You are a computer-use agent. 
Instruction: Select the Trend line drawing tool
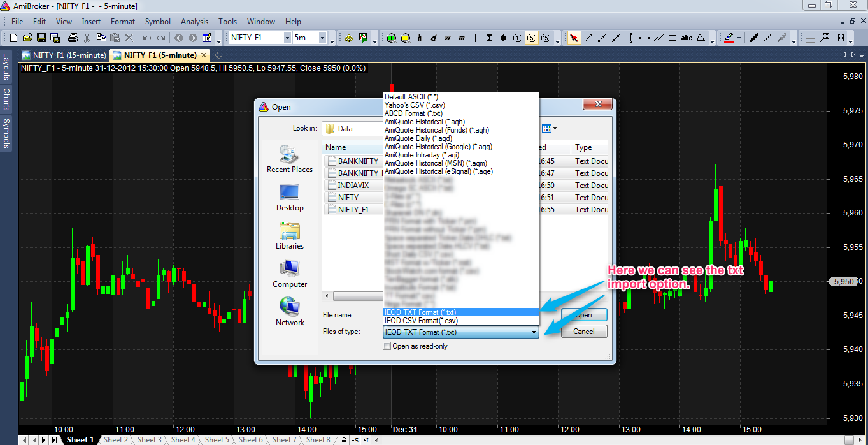point(588,38)
